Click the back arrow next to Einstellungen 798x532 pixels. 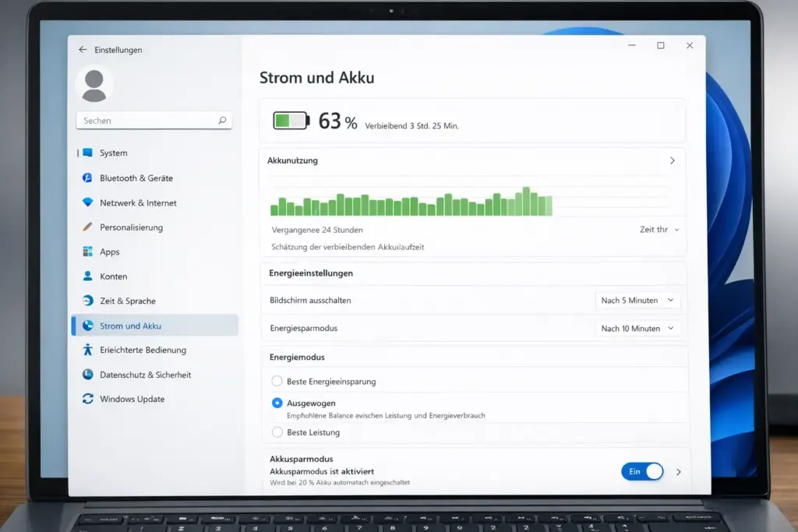83,49
